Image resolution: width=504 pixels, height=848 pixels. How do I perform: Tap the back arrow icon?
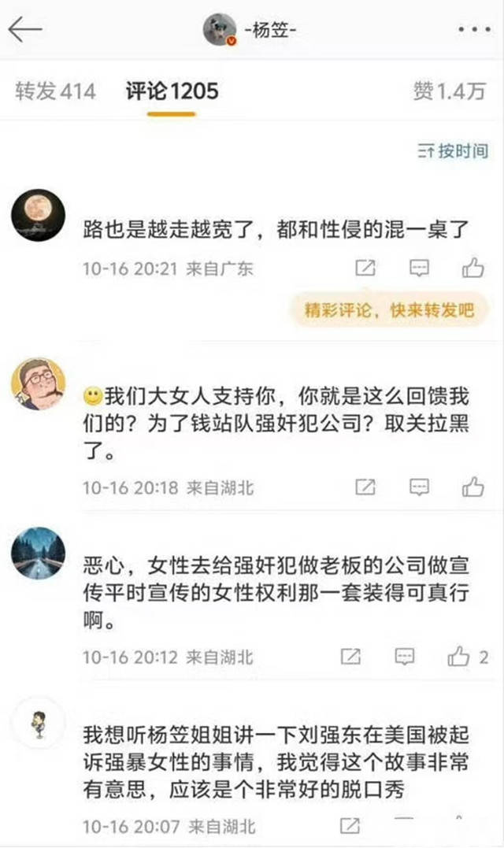coord(25,29)
